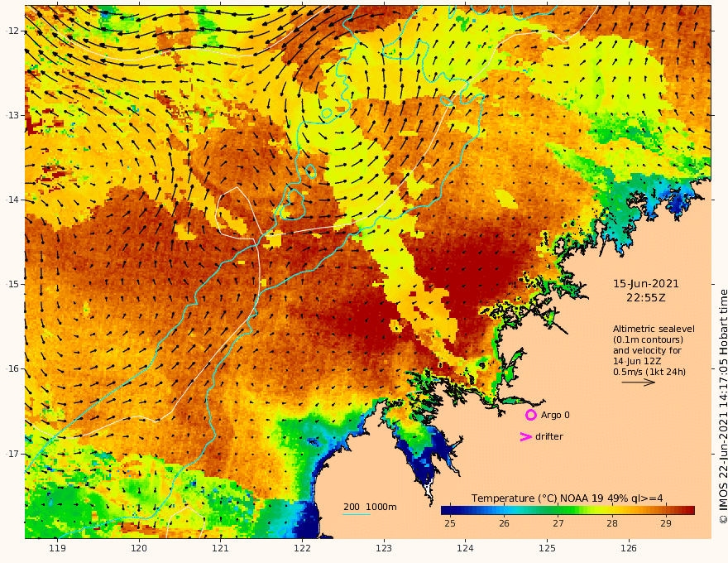Click longitude axis label 122
This screenshot has height=563, width=728.
coord(302,548)
